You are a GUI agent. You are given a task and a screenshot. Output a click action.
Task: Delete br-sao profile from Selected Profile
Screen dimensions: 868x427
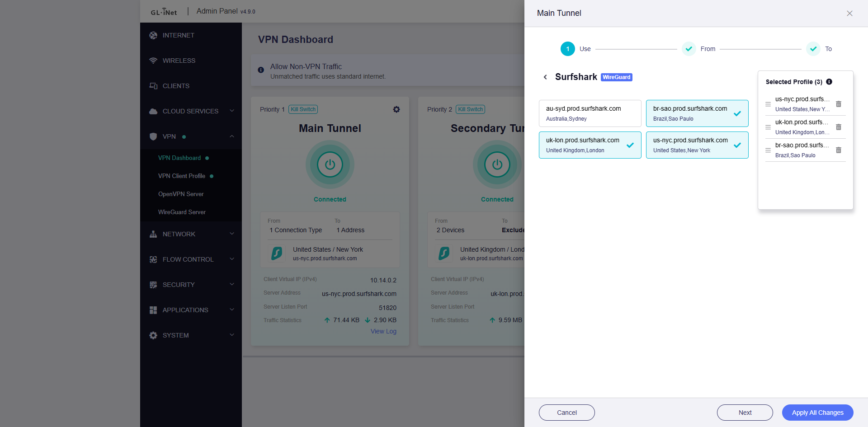coord(839,150)
